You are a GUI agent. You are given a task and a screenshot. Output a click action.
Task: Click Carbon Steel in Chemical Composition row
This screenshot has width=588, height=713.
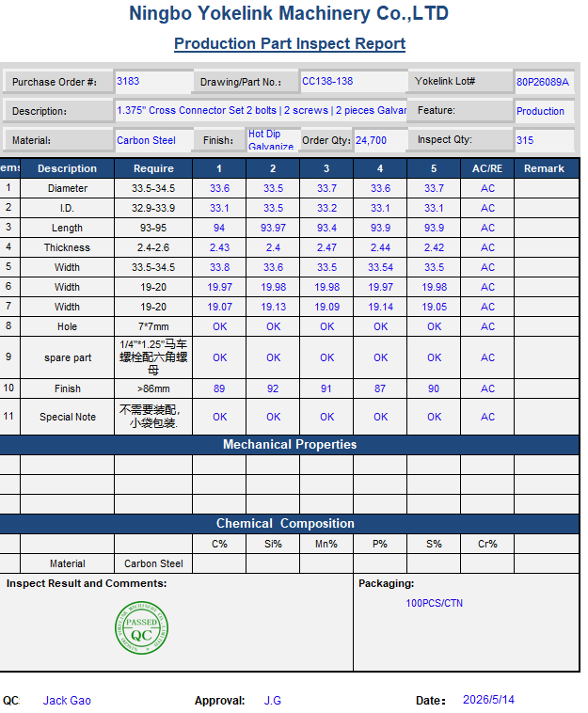pos(153,563)
